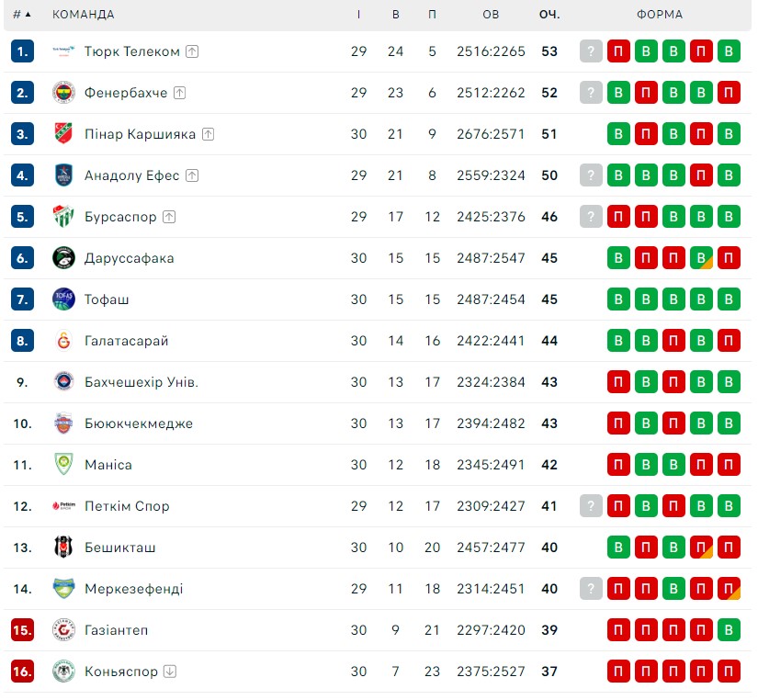The height and width of the screenshot is (700, 758).
Task: Click the ФОРМА column header
Action: pos(660,15)
